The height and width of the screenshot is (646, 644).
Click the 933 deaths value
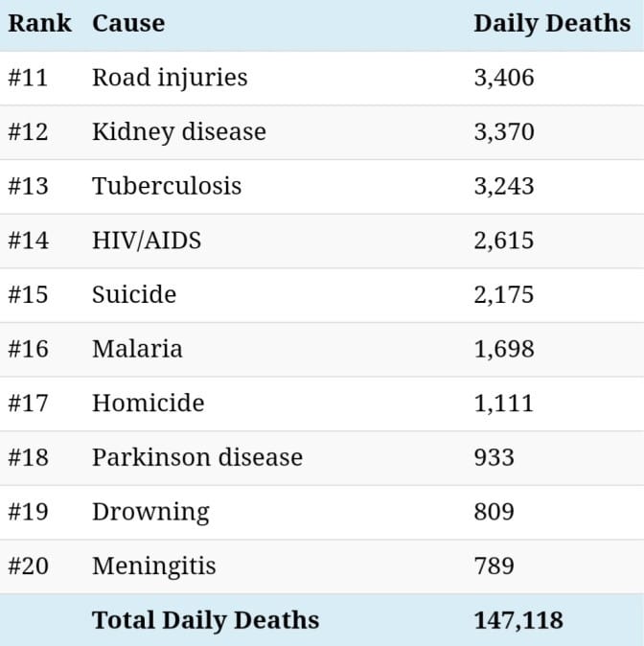494,457
